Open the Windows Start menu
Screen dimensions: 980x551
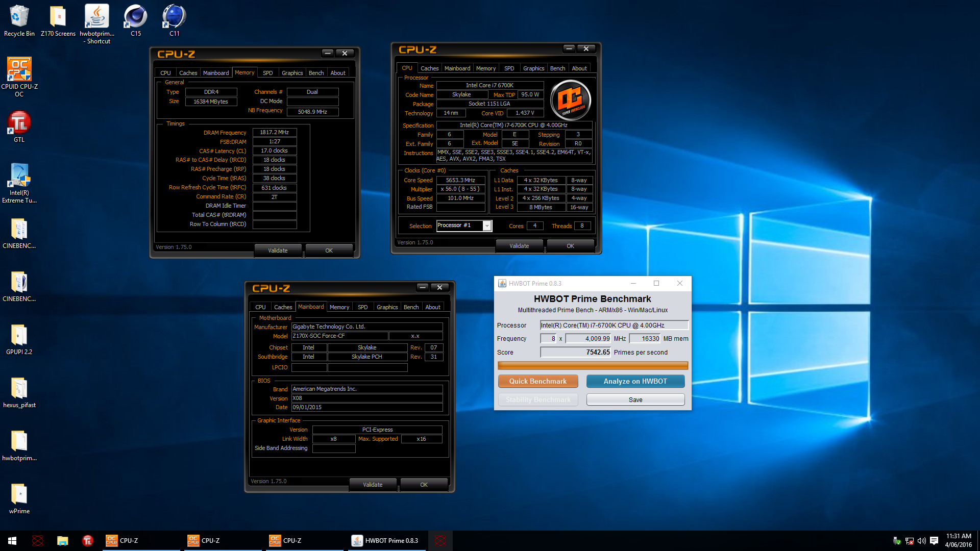(x=12, y=541)
